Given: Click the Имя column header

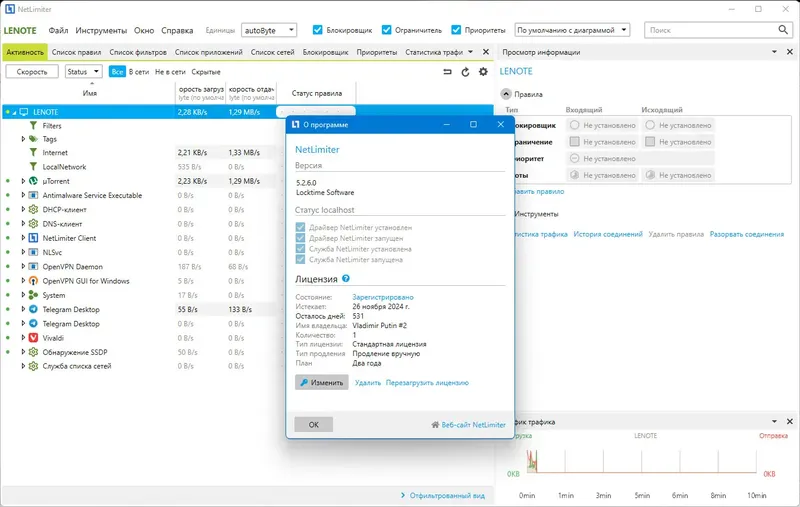Looking at the screenshot, I should point(89,93).
